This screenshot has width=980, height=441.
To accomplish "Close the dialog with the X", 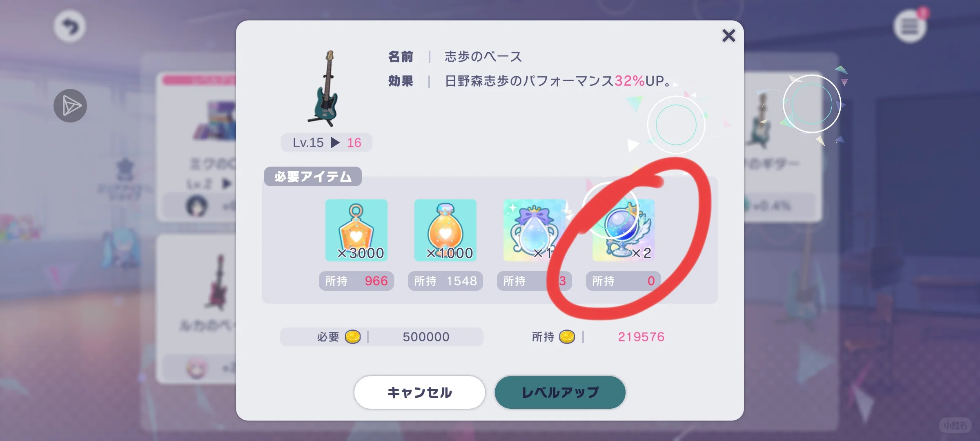I will click(728, 36).
